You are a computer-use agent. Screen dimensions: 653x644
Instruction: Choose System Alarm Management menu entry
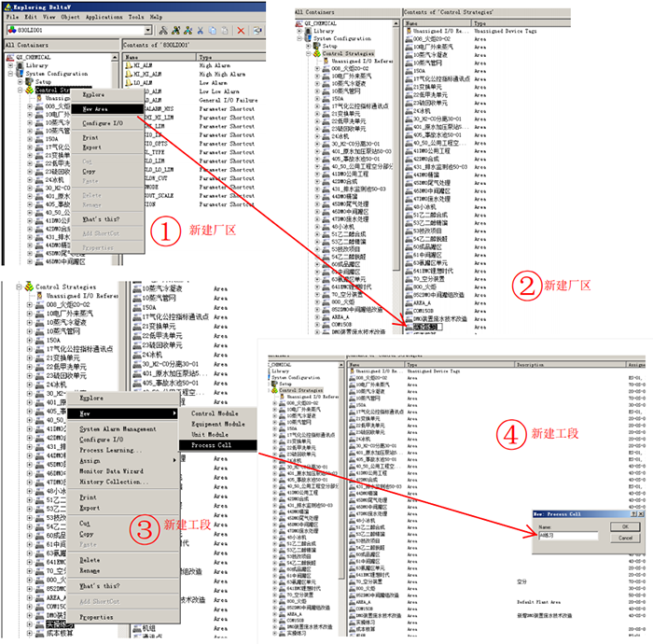click(118, 428)
